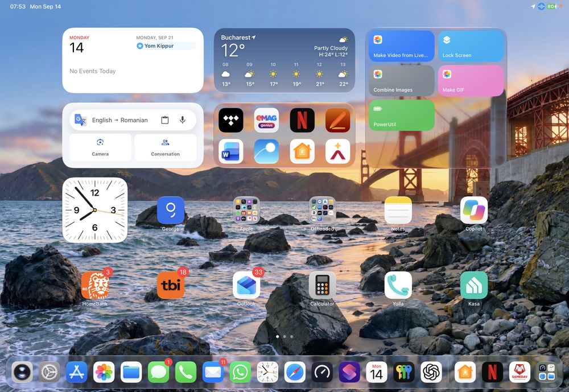Launch WhatsApp from the dock

pyautogui.click(x=240, y=372)
